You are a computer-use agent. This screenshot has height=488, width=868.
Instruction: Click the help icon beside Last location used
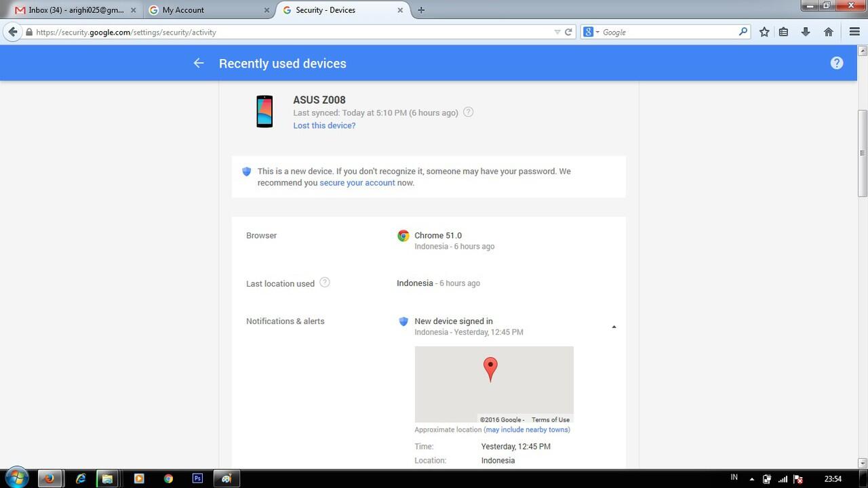[325, 283]
